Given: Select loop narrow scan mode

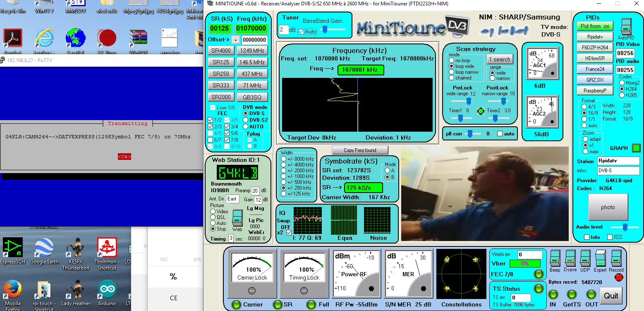Looking at the screenshot, I should click(x=452, y=72).
